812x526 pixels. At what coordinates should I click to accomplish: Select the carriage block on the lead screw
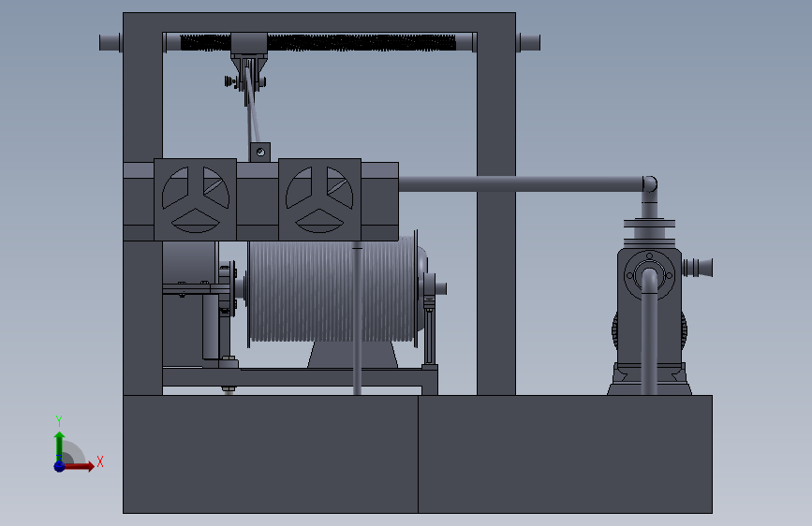[x=249, y=42]
